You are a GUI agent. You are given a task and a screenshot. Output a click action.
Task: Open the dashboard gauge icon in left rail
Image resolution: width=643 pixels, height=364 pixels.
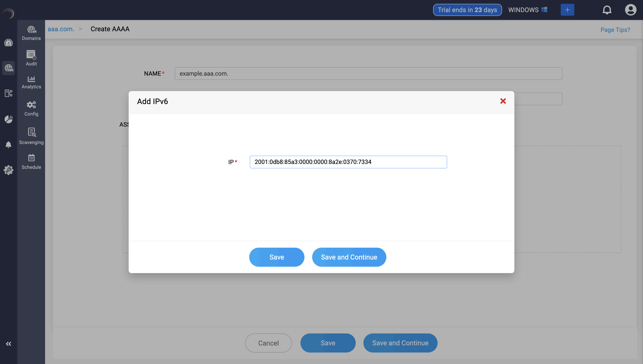pyautogui.click(x=9, y=43)
